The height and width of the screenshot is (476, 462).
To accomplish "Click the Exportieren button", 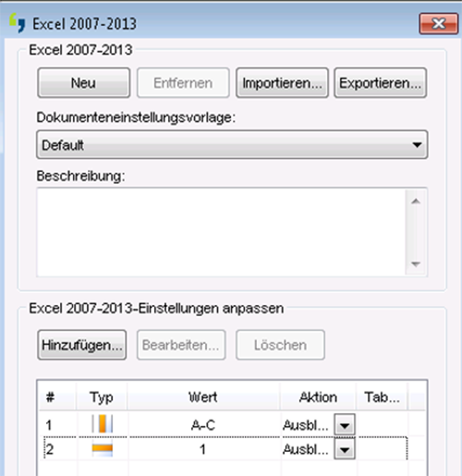I will coord(381,83).
